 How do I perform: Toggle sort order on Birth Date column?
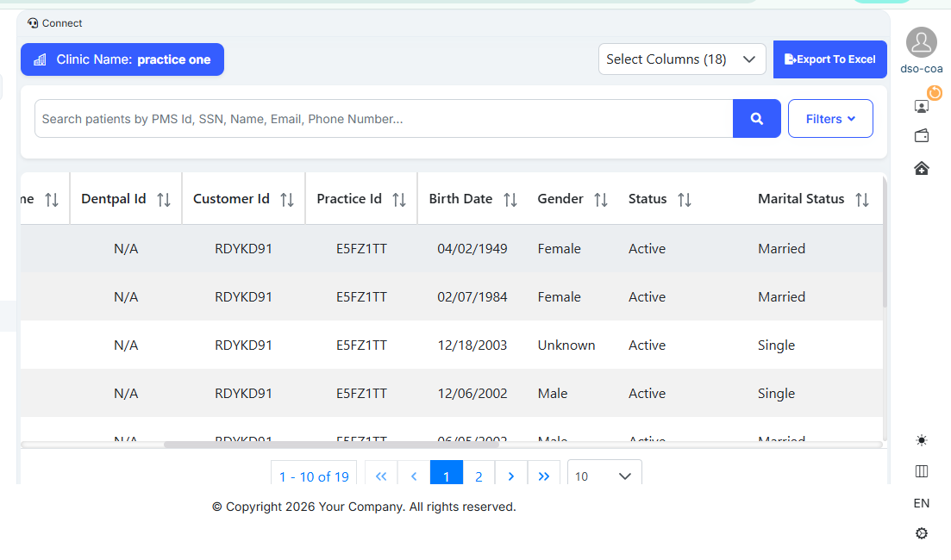510,200
